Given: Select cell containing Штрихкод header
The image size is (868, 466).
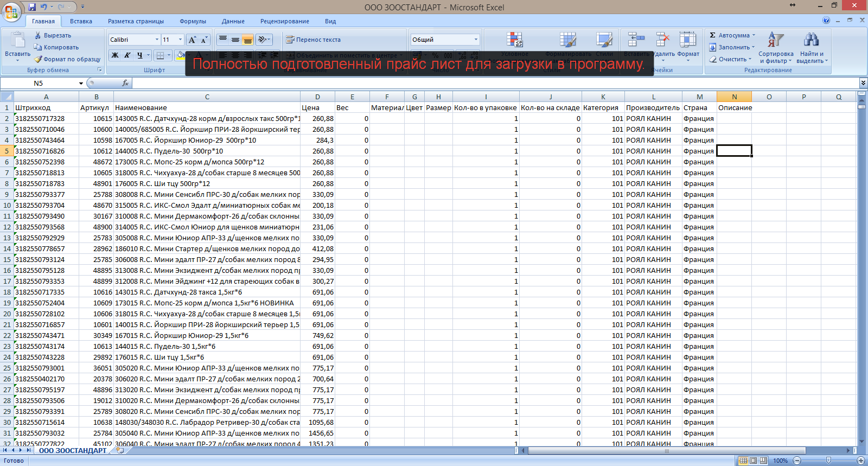Looking at the screenshot, I should [46, 107].
